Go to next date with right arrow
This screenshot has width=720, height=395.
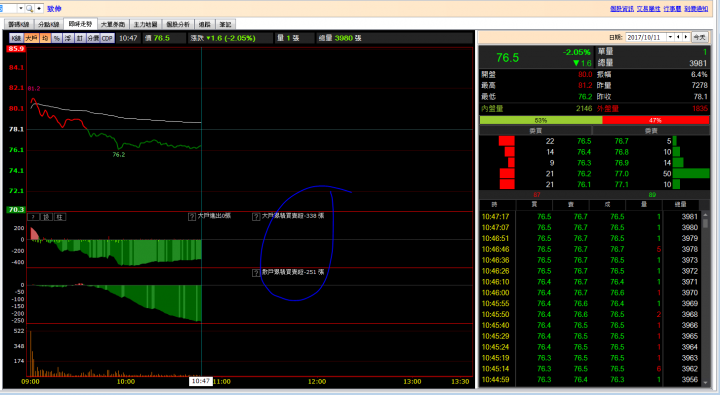coord(686,37)
